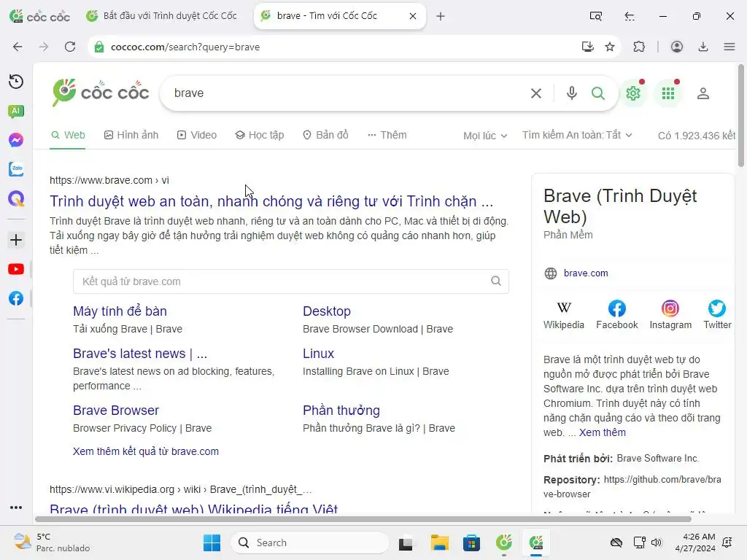Open the browser main menu hamburger icon

tap(729, 47)
